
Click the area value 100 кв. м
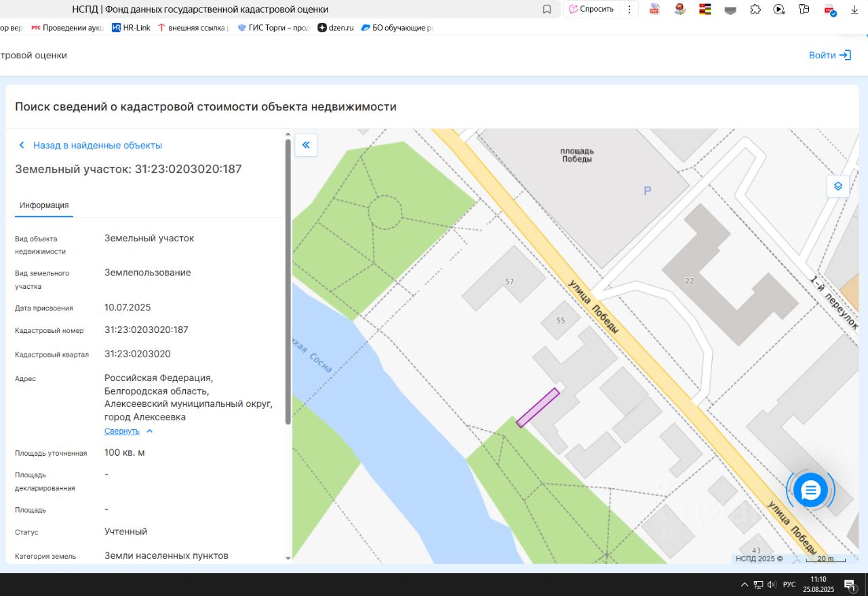[125, 452]
